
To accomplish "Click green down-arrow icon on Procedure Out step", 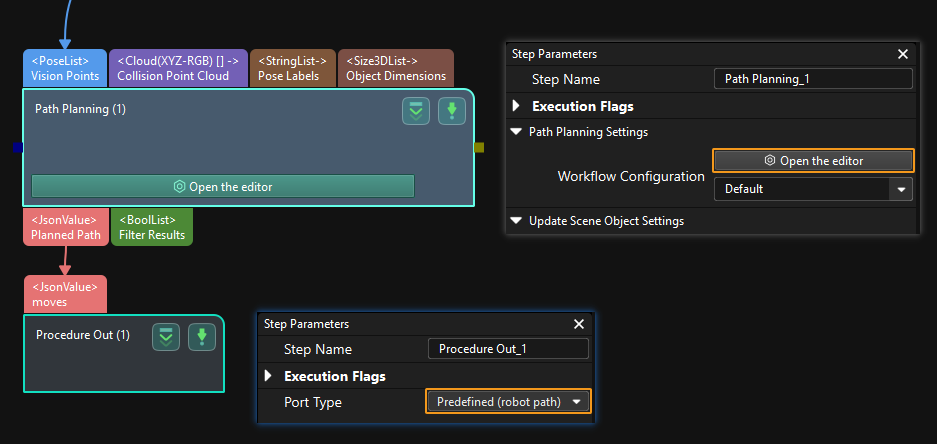I will click(202, 337).
